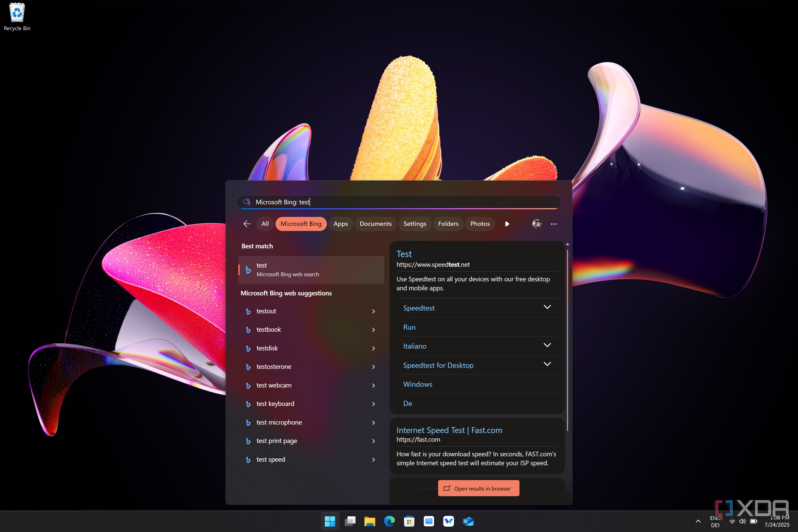This screenshot has height=532, width=798.
Task: Click the testout suggestion text
Action: [x=266, y=311]
